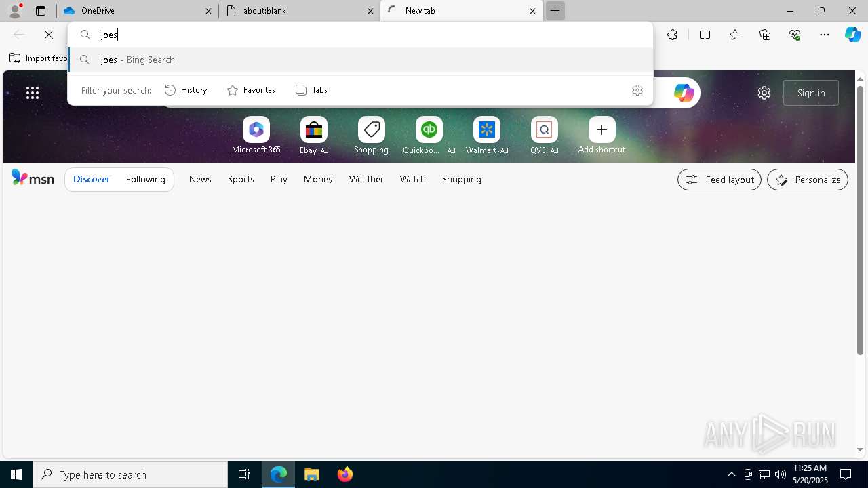Viewport: 868px width, 488px height.
Task: Toggle Split screen view
Action: click(x=705, y=35)
